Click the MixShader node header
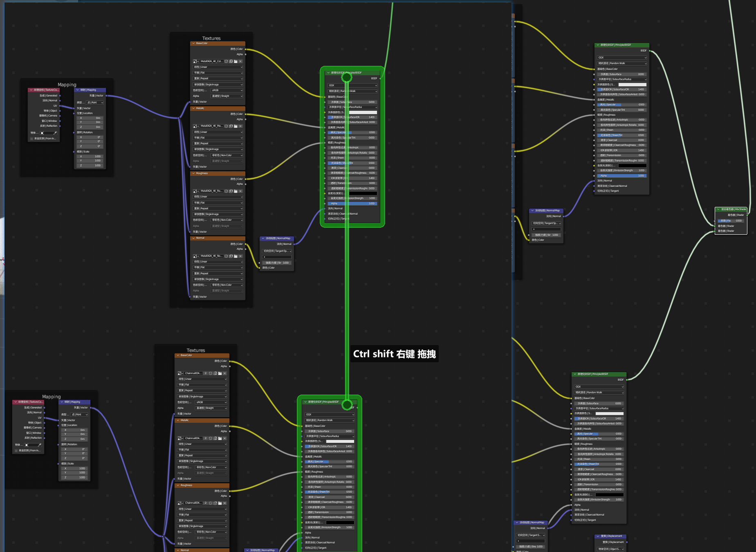Image resolution: width=756 pixels, height=552 pixels. pyautogui.click(x=733, y=209)
